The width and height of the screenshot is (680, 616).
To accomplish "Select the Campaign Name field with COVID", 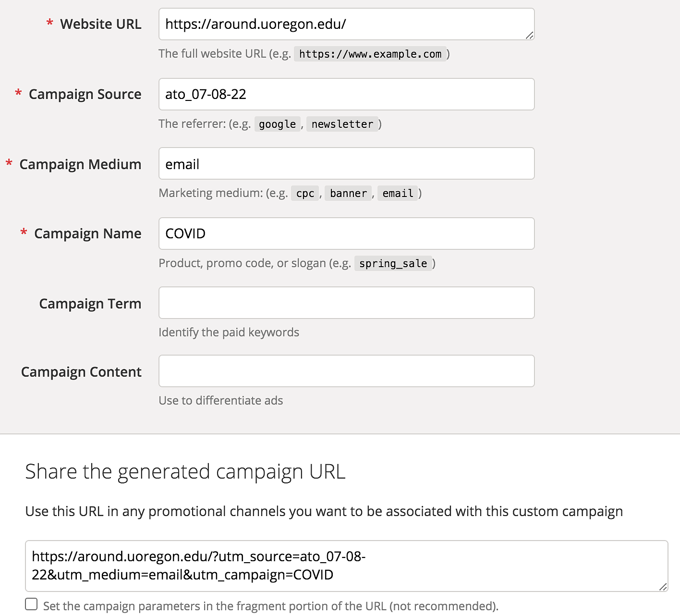I will [x=346, y=234].
